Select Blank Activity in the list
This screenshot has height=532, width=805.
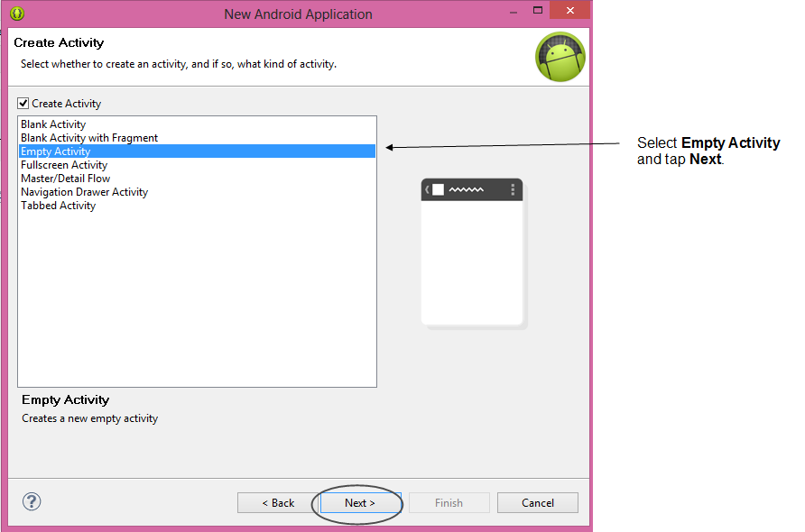[197, 124]
